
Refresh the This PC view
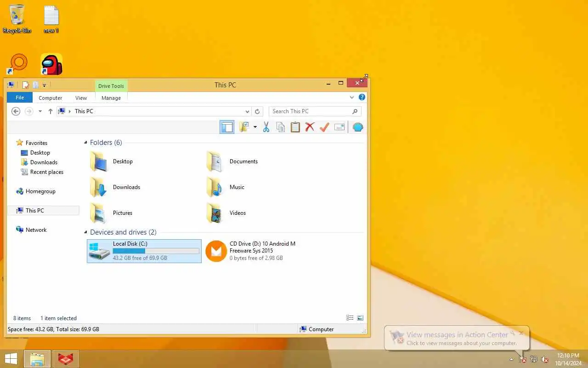point(257,111)
